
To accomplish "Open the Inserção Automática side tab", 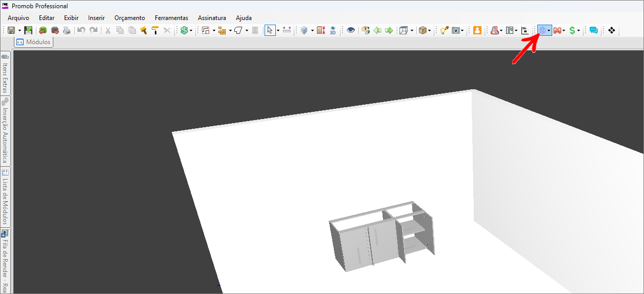I will click(x=5, y=131).
